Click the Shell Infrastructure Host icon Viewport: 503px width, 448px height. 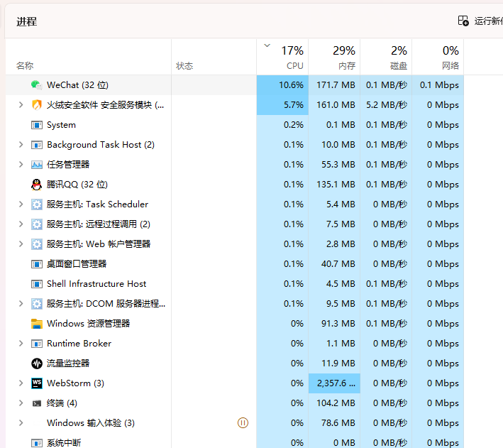37,284
